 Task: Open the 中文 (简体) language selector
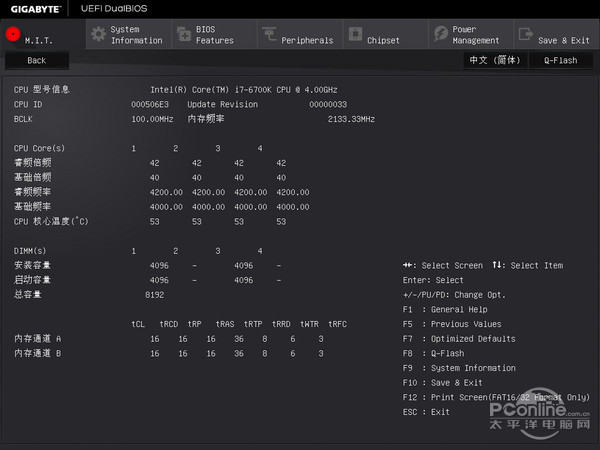493,60
